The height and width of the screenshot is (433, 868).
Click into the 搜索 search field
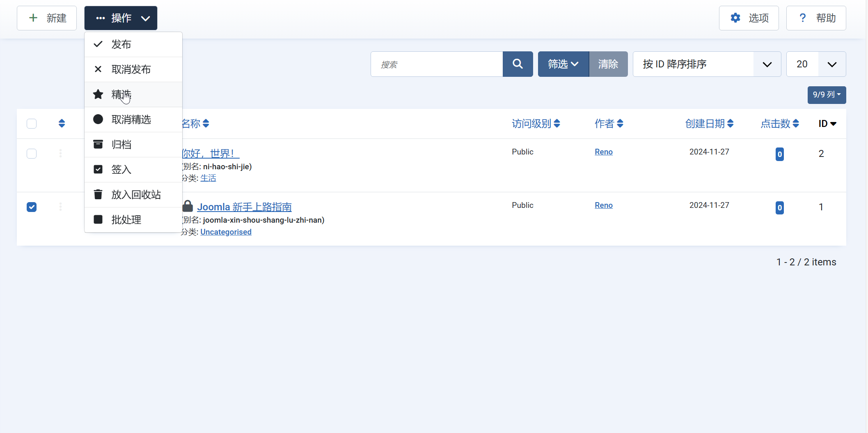[436, 64]
